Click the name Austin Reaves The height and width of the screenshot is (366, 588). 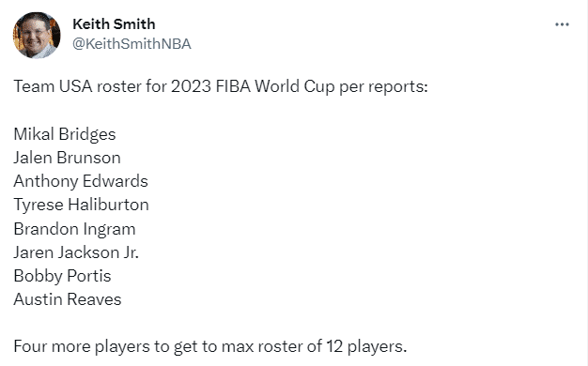68,299
